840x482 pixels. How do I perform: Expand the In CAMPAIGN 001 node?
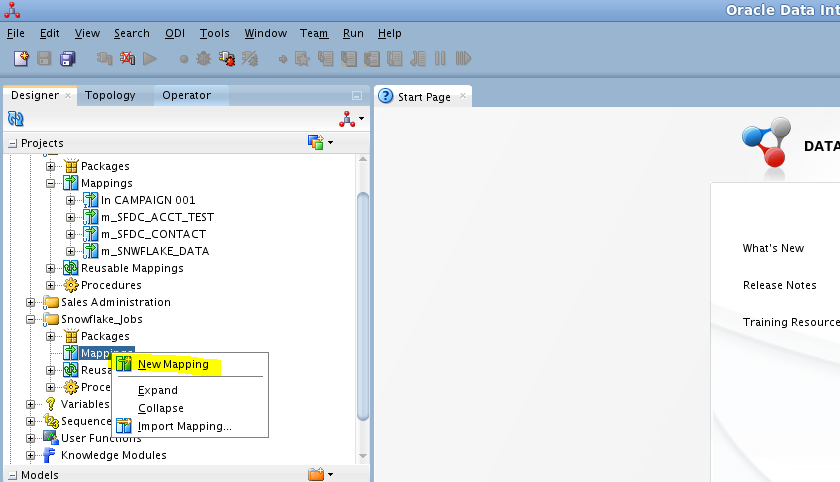(70, 200)
